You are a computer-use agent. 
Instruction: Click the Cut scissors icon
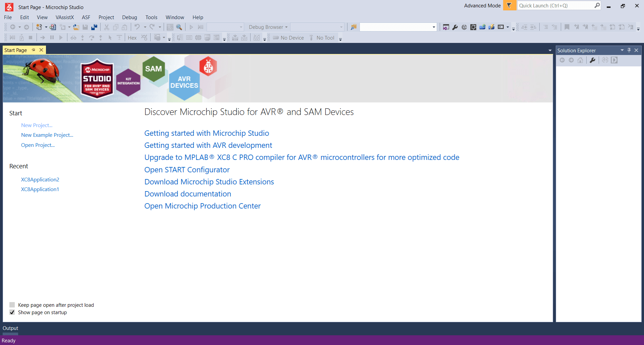coord(107,27)
